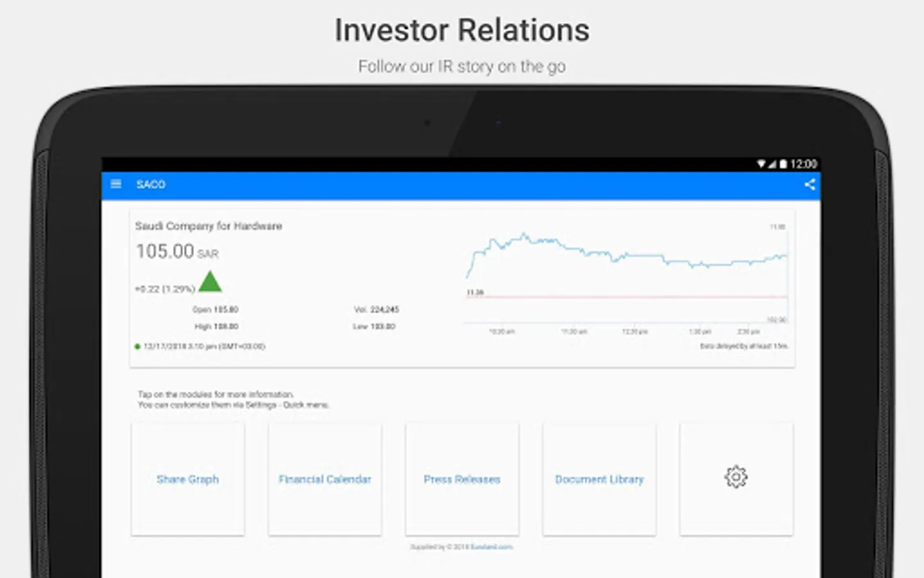Tap the battery status icon
The height and width of the screenshot is (578, 924).
783,164
